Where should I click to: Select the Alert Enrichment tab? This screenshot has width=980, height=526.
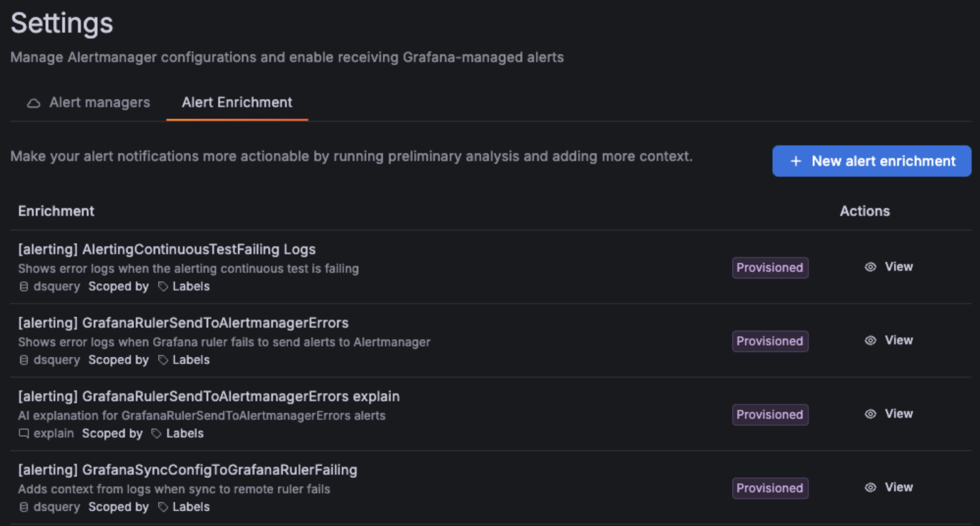(237, 102)
